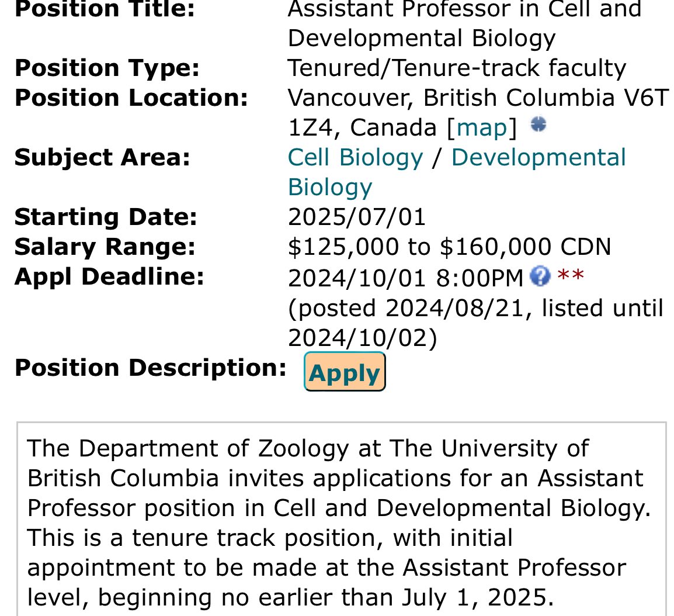The height and width of the screenshot is (616, 674).
Task: Select the 2024/10/01 8:00PM deadline text
Action: click(405, 278)
